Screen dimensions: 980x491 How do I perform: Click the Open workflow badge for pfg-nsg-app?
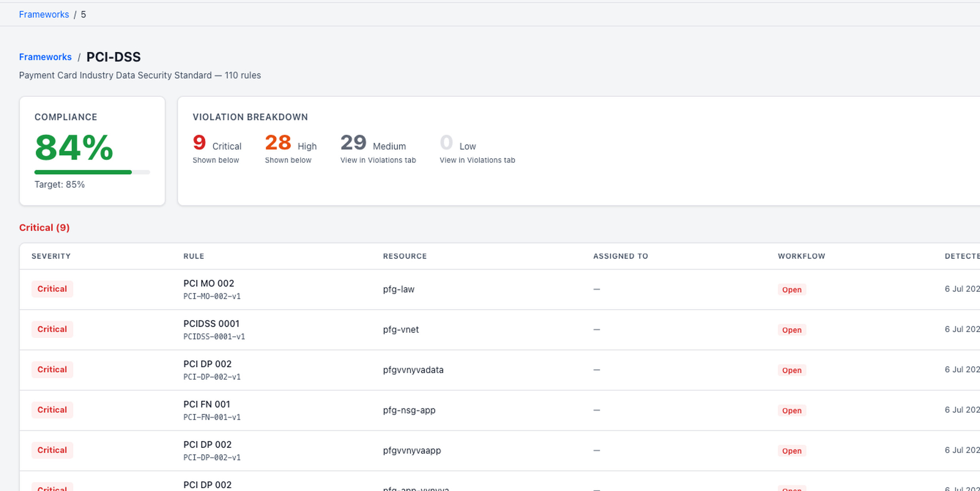792,410
